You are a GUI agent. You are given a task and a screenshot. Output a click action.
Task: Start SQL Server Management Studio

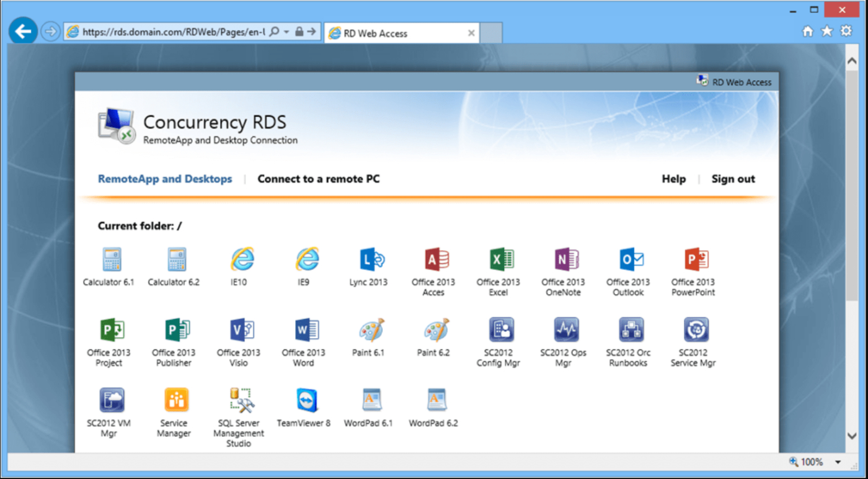coord(239,400)
